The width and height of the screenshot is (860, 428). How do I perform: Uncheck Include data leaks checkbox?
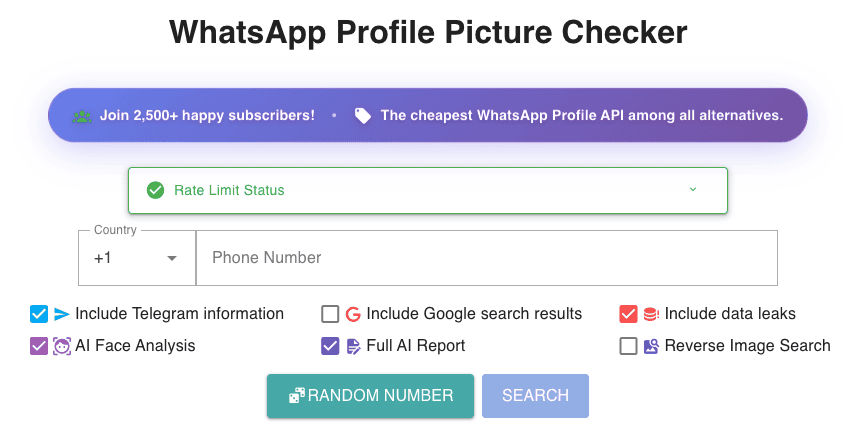(628, 314)
